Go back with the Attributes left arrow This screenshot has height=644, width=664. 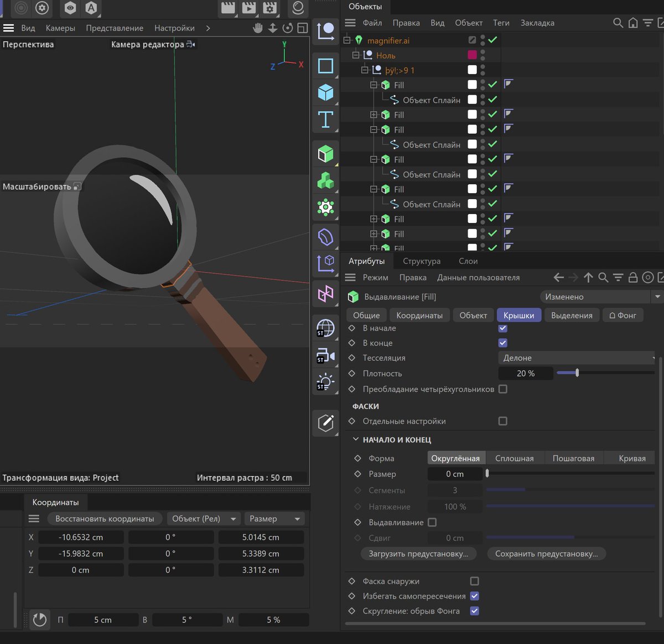click(559, 277)
